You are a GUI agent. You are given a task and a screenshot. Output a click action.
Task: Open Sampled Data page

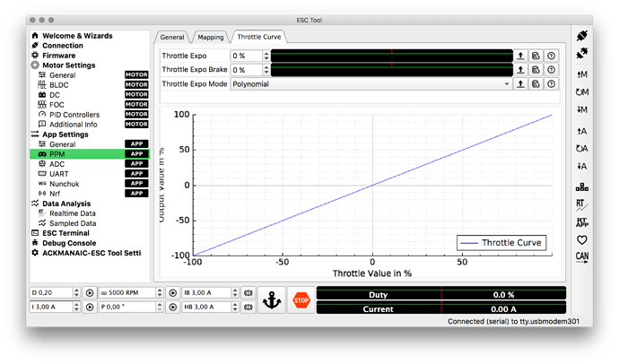point(73,223)
